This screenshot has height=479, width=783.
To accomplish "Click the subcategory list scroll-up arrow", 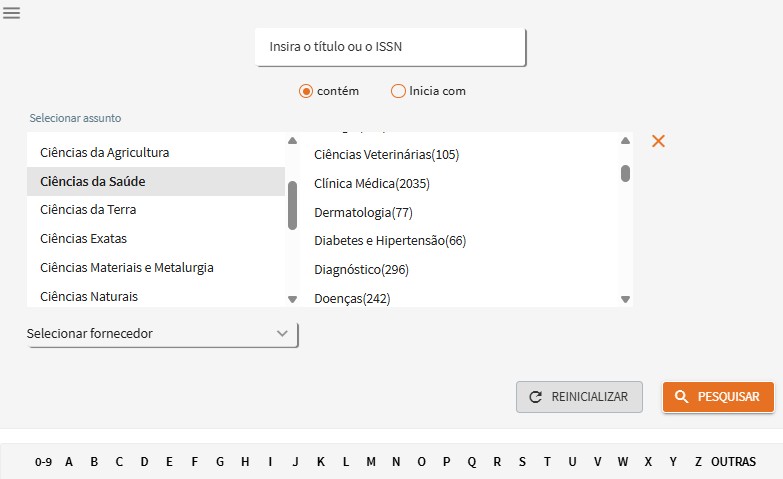I will tap(625, 141).
